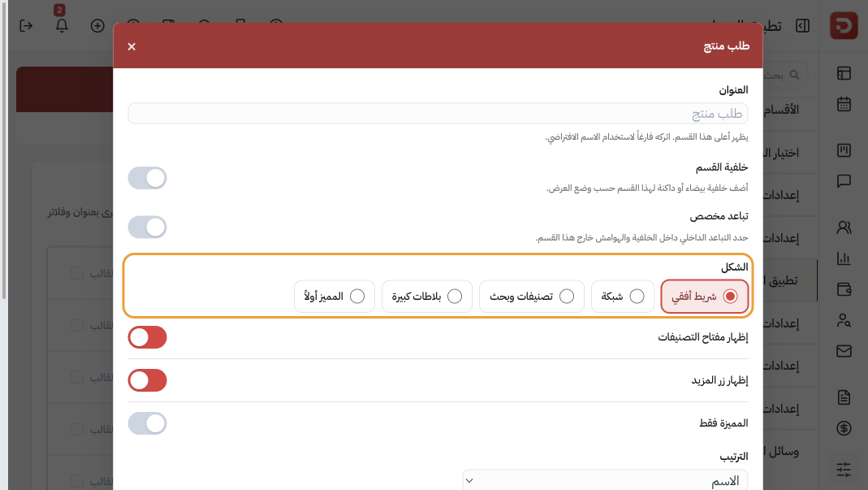This screenshot has height=490, width=868.
Task: Select the شبكة layout radio
Action: (623, 297)
